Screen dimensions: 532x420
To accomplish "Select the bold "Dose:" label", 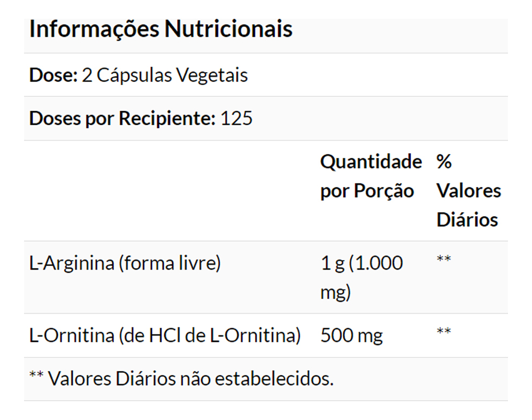I will click(53, 75).
